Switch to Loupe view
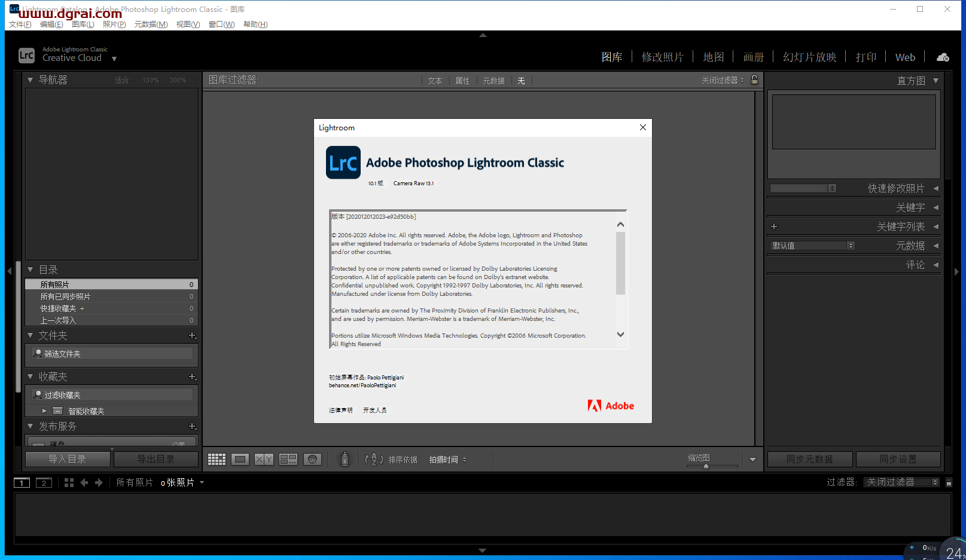966x560 pixels. click(240, 459)
